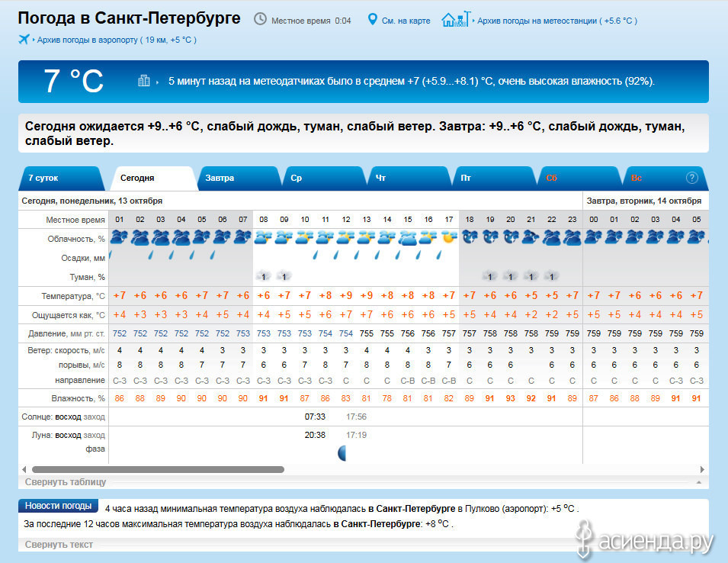This screenshot has width=728, height=563.
Task: Collapse the table via Свернуть таблицу
Action: point(66,482)
